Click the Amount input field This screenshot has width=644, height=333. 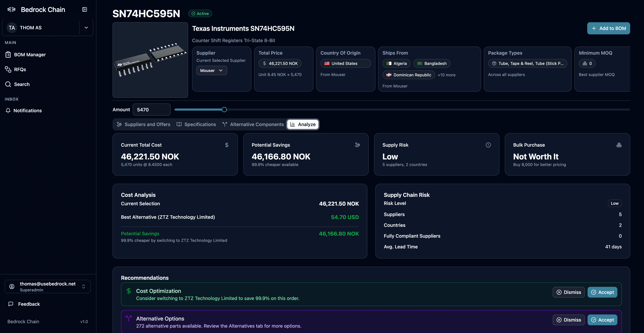[151, 110]
